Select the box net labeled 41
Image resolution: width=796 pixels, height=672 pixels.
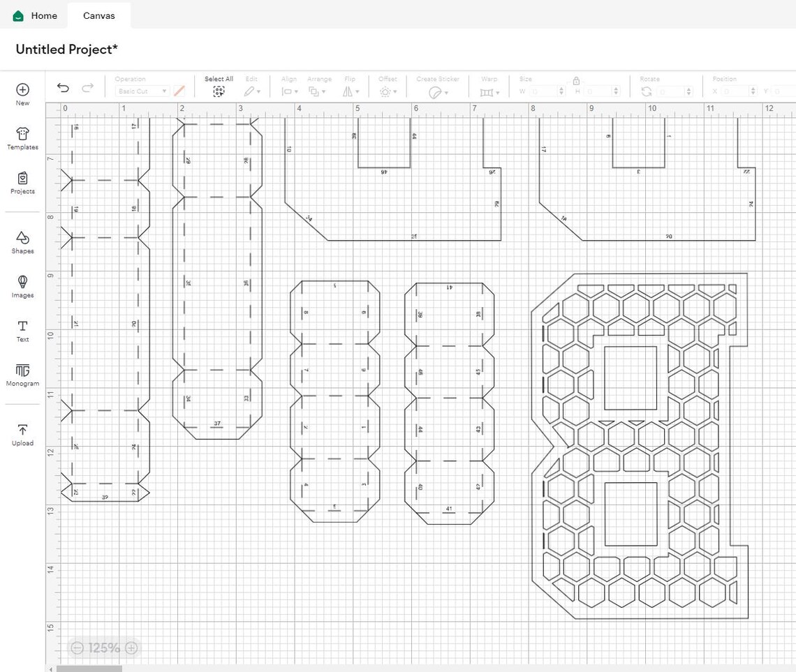click(449, 404)
